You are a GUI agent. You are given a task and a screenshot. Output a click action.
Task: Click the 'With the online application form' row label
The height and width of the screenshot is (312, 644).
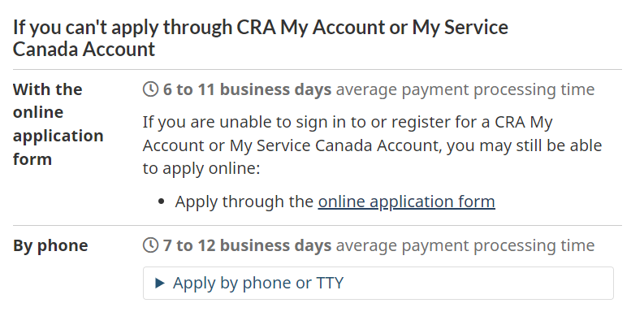58,123
